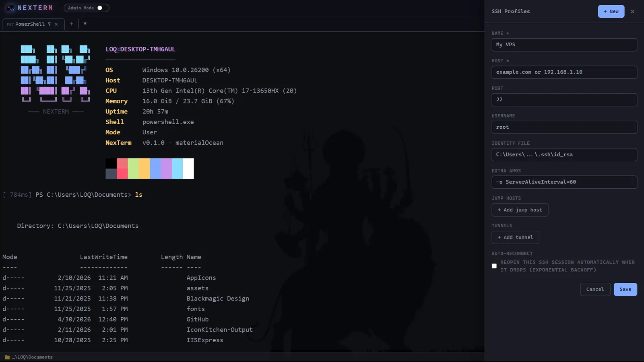Click the SSH Profiles panel title
The width and height of the screenshot is (644, 362).
coord(510,11)
